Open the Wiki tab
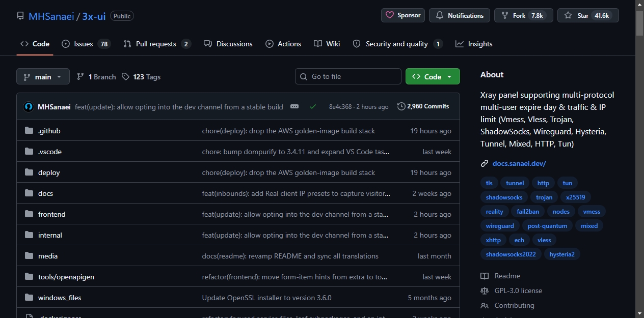 [x=327, y=44]
